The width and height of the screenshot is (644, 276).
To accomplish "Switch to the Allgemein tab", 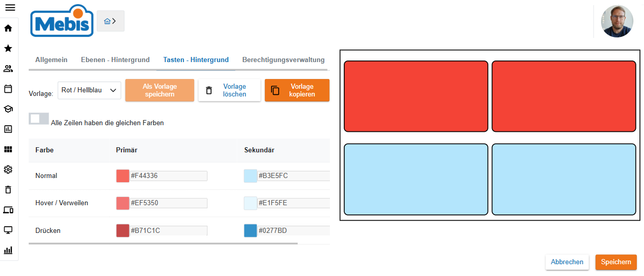I will (x=51, y=60).
